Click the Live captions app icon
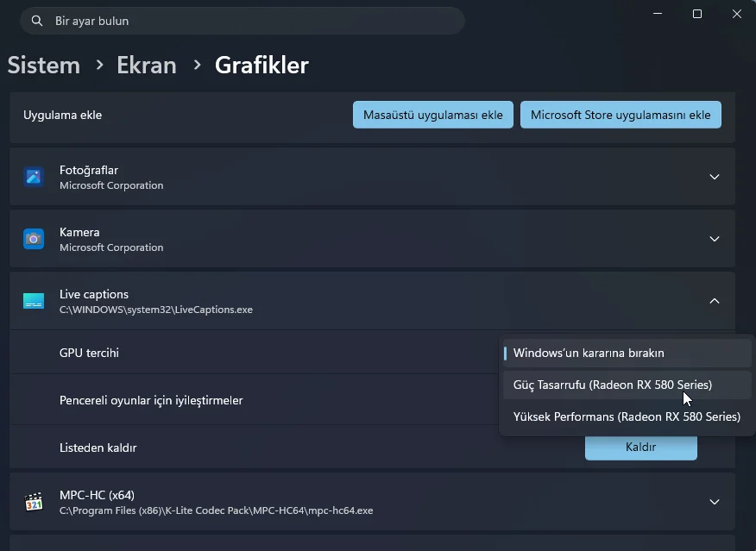 [x=34, y=301]
